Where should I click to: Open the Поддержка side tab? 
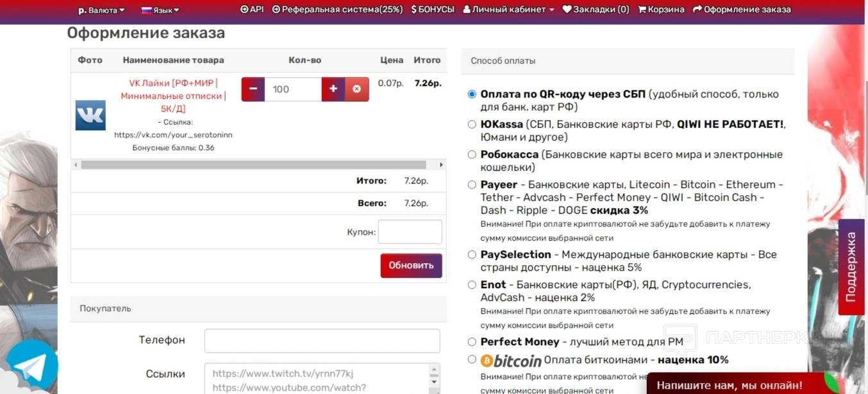pyautogui.click(x=851, y=267)
